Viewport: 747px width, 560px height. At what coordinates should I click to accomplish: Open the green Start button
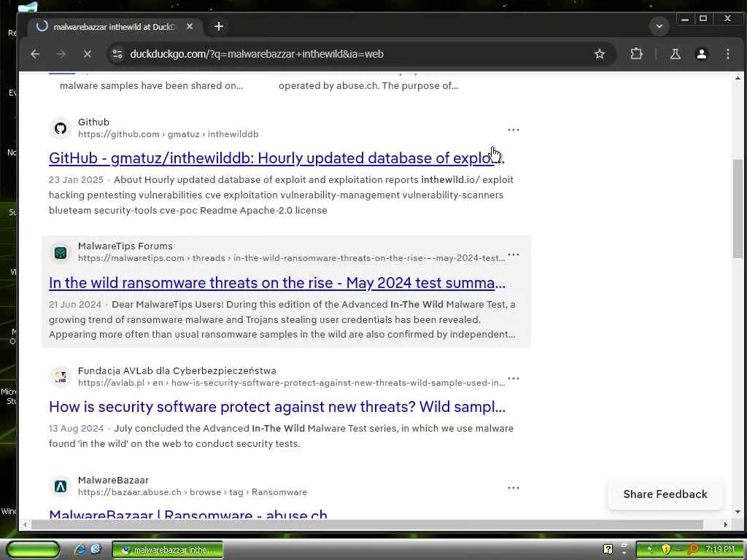tap(34, 550)
